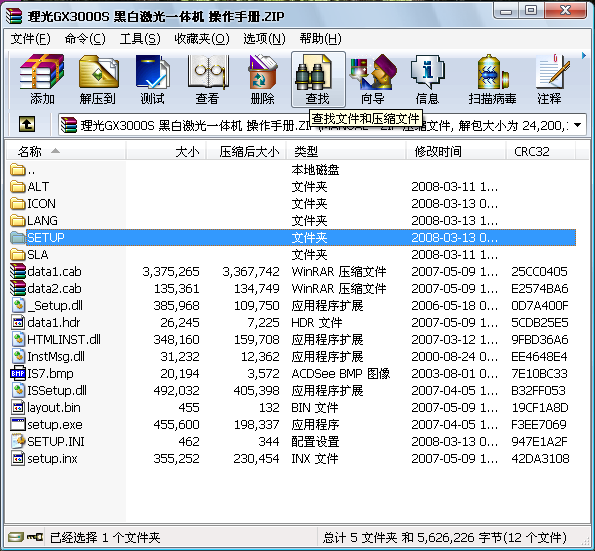This screenshot has width=595, height=551.
Task: Click the setup.exe application icon
Action: 17,424
